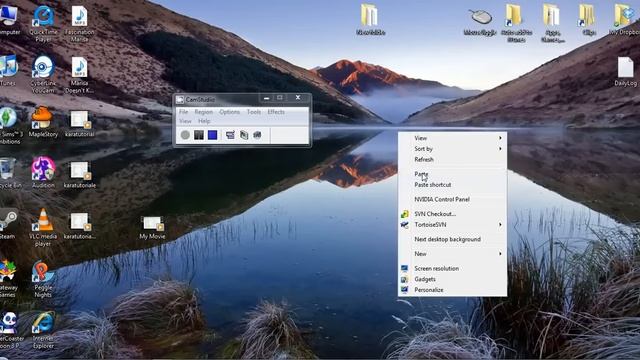Open the CamStudio Region menu
Viewport: 640px width, 360px height.
coord(204,111)
